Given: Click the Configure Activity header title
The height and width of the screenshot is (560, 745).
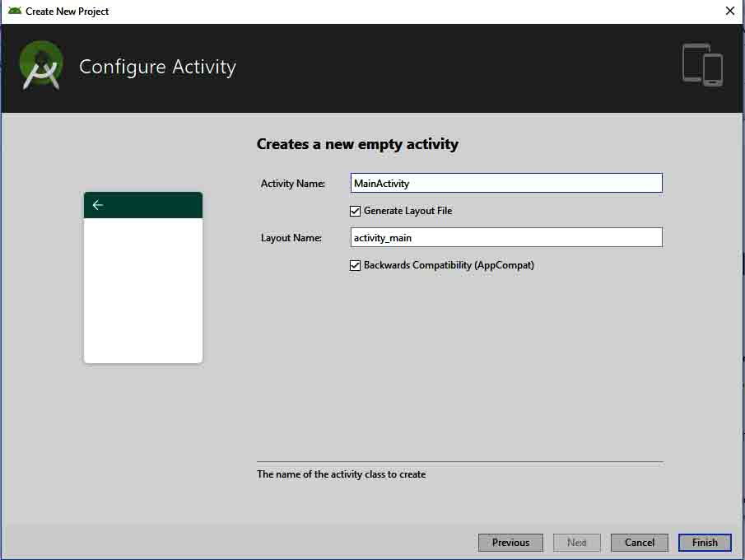Looking at the screenshot, I should (157, 67).
